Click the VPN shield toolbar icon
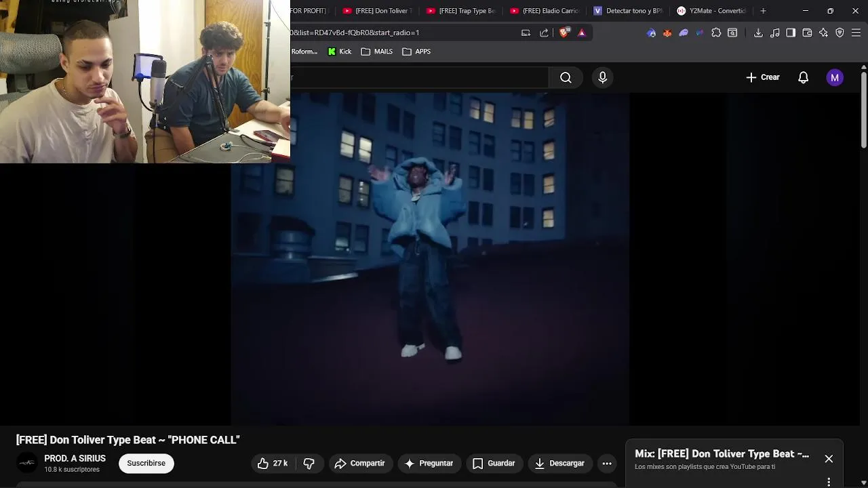868x488 pixels. coord(840,33)
